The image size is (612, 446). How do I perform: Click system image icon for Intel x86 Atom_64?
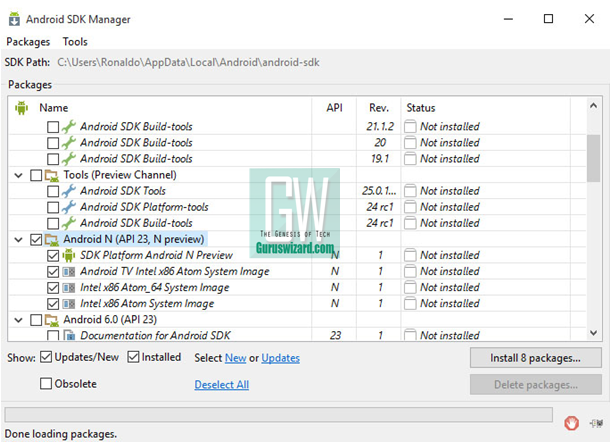click(69, 288)
